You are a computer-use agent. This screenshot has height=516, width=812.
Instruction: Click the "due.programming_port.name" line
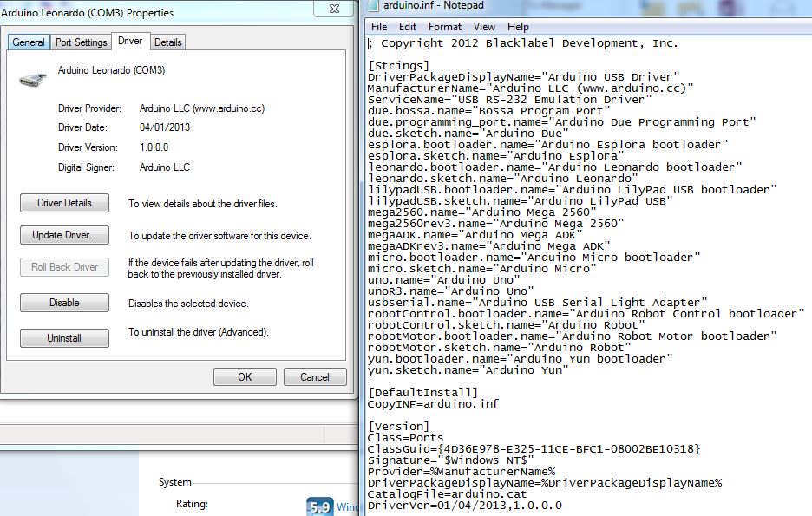pos(562,122)
